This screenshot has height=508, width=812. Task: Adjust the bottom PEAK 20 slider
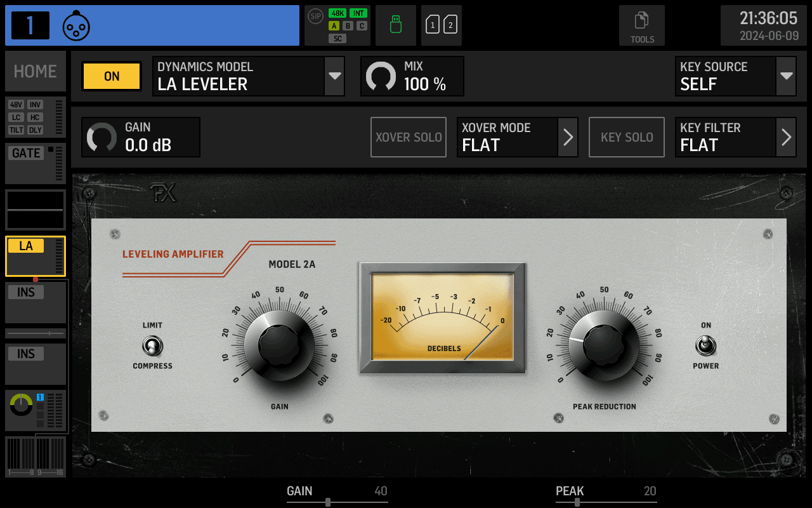tap(606, 495)
